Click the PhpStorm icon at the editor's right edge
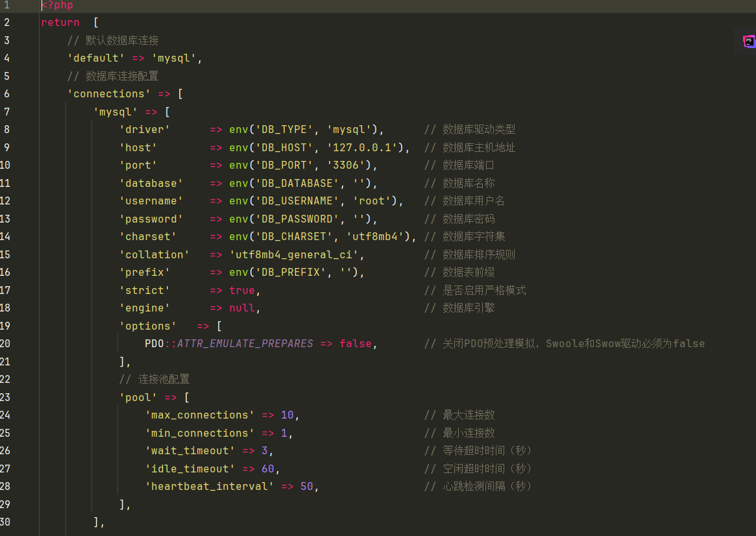The image size is (756, 536). [749, 41]
